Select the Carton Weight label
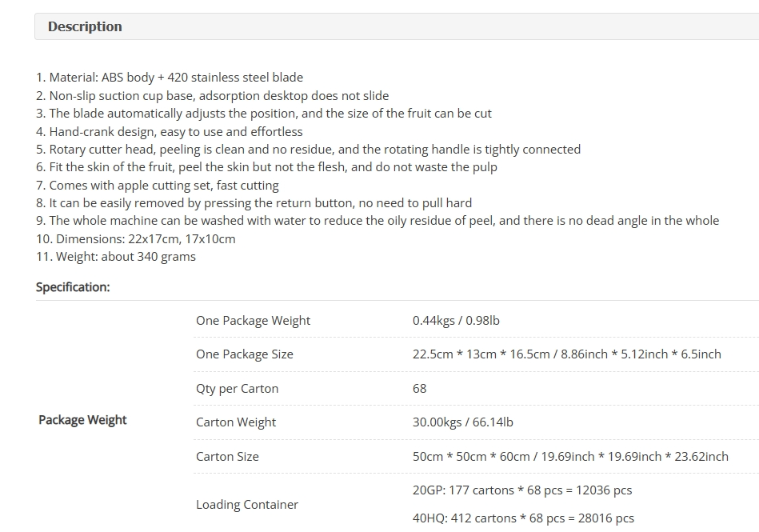759x532 pixels. coord(236,422)
